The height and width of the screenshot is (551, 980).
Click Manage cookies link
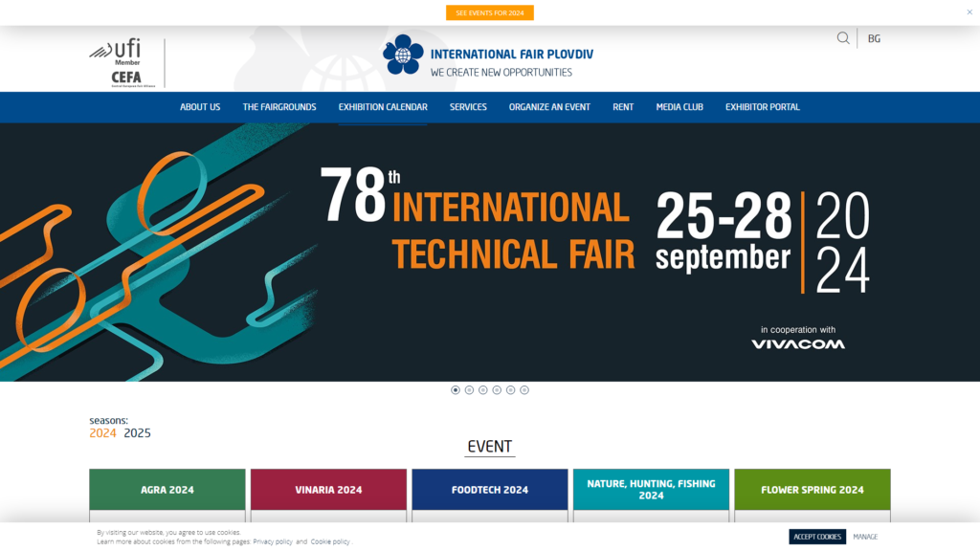(865, 537)
